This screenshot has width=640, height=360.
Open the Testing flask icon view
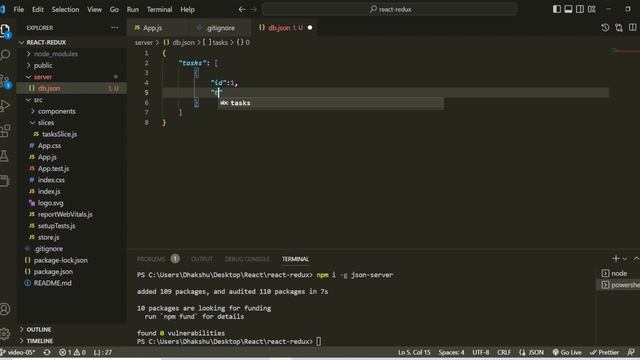[5, 156]
